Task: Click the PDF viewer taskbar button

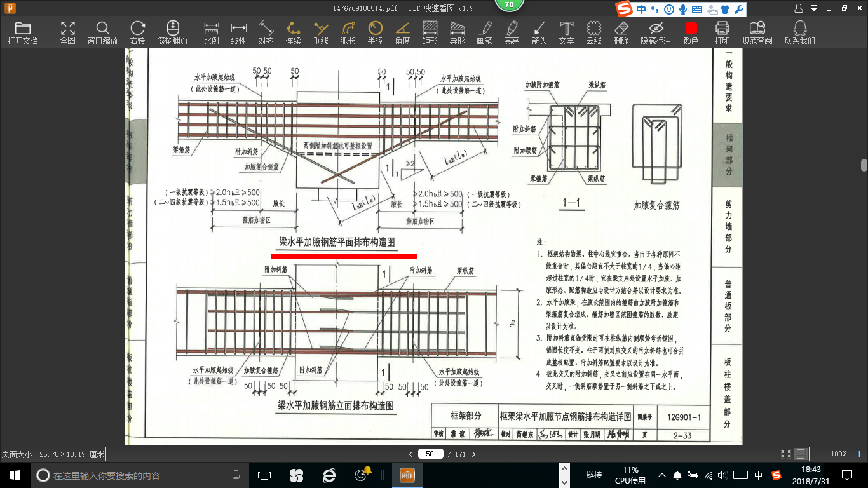Action: pyautogui.click(x=407, y=475)
